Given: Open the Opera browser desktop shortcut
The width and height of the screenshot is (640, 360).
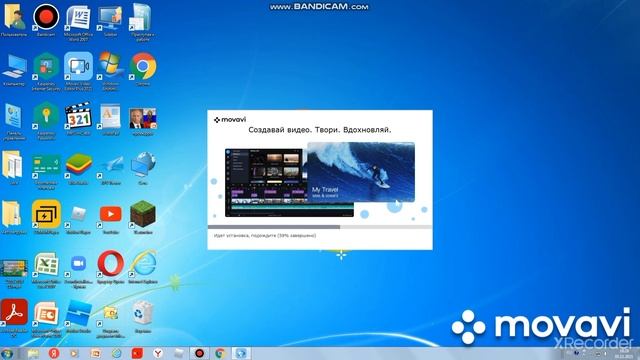Looking at the screenshot, I should [x=110, y=264].
